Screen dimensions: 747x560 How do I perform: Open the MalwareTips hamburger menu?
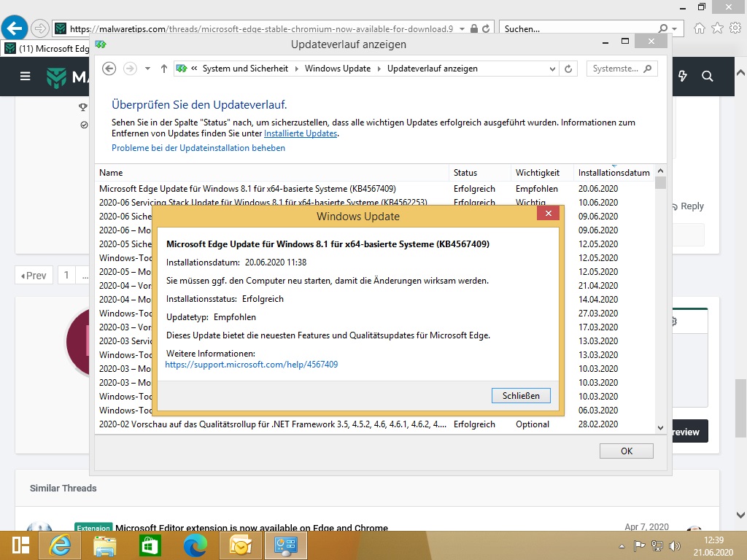coord(26,76)
